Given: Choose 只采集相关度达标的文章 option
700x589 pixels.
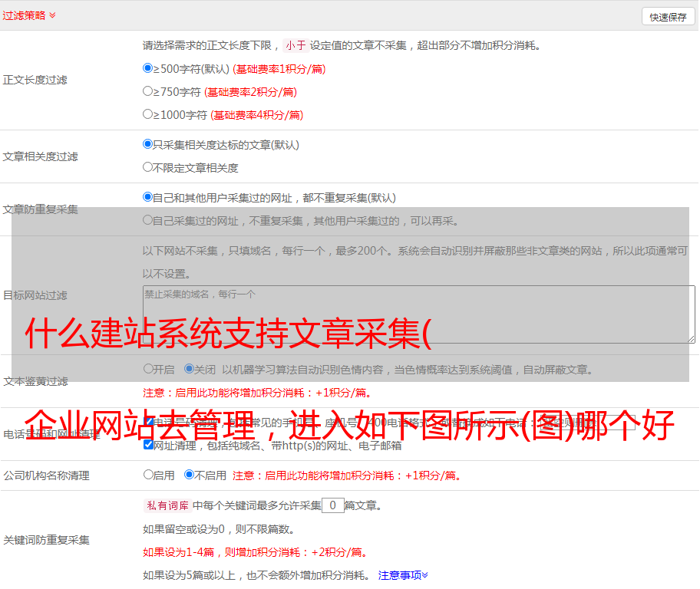Looking at the screenshot, I should (x=147, y=144).
